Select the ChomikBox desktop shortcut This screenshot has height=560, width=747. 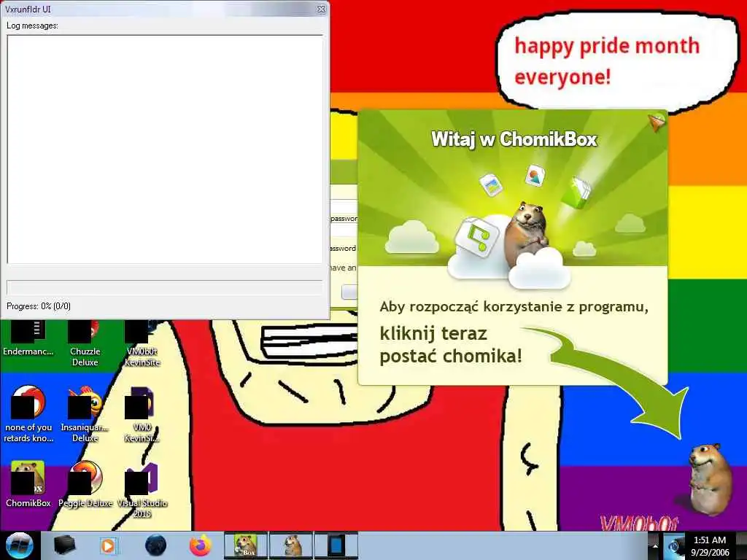(x=28, y=483)
